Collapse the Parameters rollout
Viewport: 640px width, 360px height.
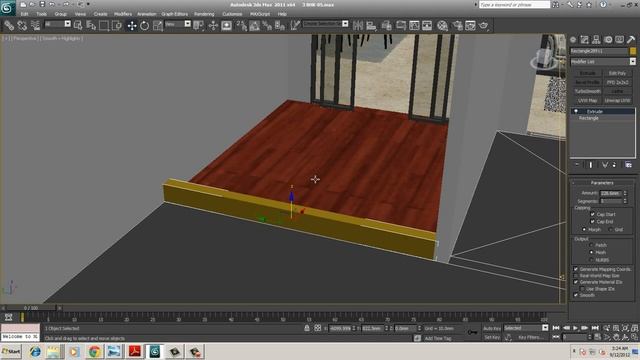[x=602, y=183]
